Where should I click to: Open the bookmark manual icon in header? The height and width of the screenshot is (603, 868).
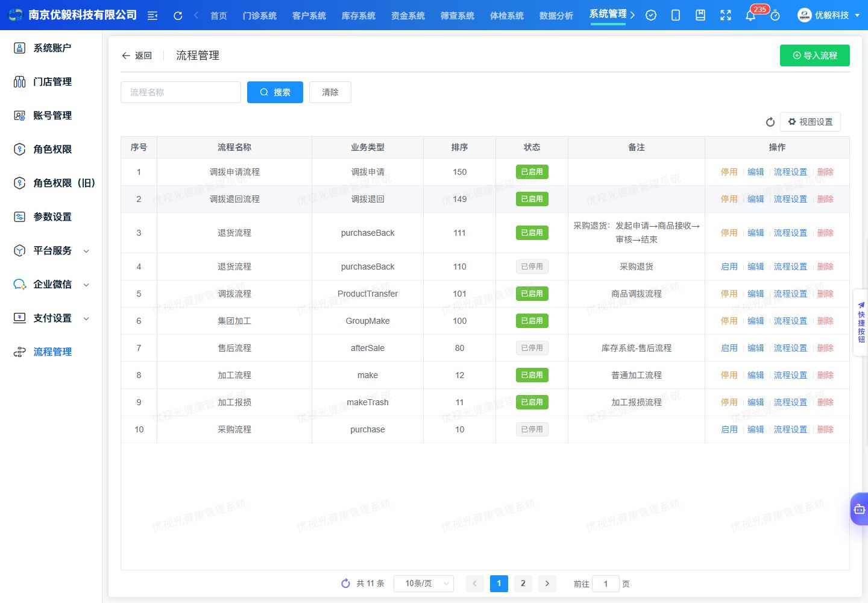click(x=700, y=16)
